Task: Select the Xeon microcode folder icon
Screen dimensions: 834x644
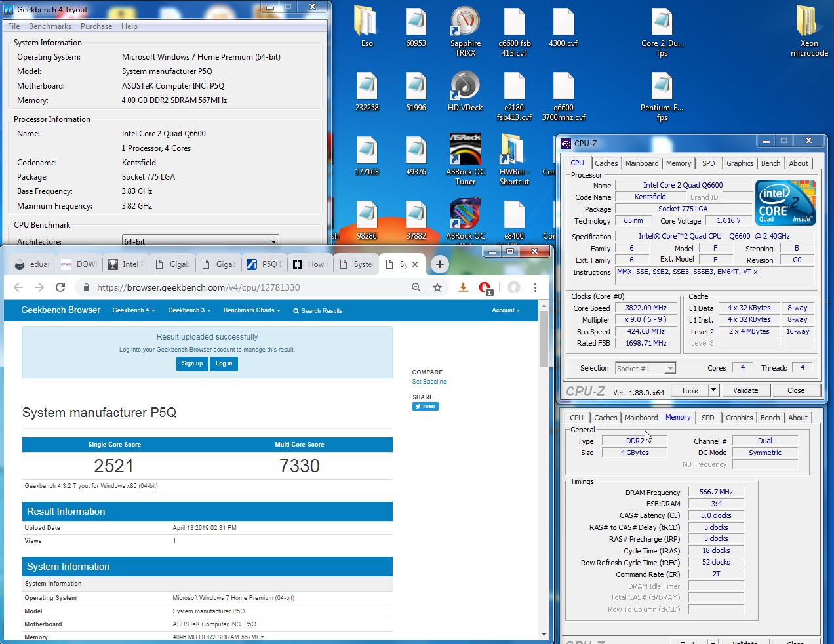Action: (809, 31)
